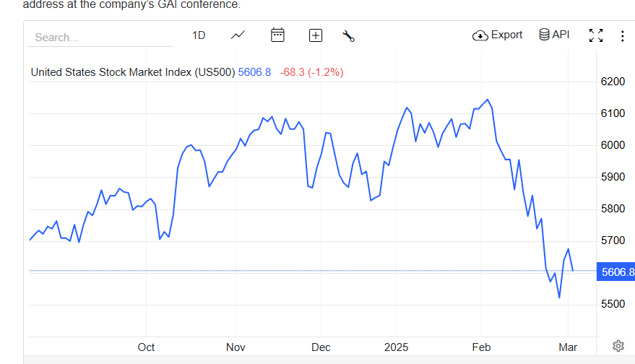Click the API database icon
The width and height of the screenshot is (635, 364).
pyautogui.click(x=544, y=35)
